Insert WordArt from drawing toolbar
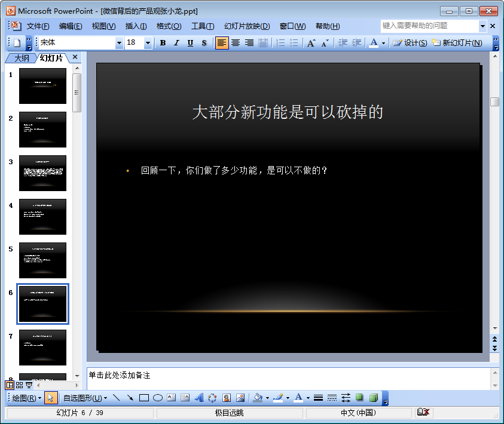The width and height of the screenshot is (504, 424). click(x=199, y=398)
